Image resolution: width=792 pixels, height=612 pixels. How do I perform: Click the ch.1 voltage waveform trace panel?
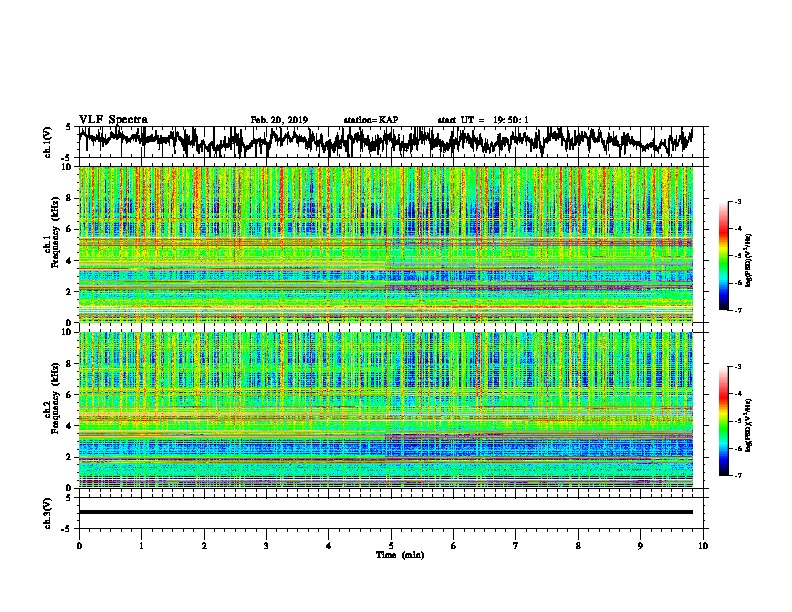390,142
